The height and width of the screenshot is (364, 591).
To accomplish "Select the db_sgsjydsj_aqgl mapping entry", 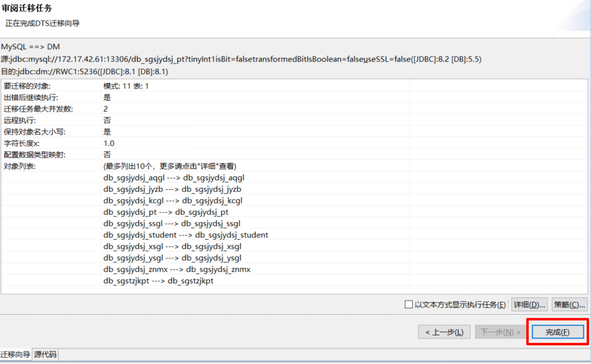I will [174, 177].
